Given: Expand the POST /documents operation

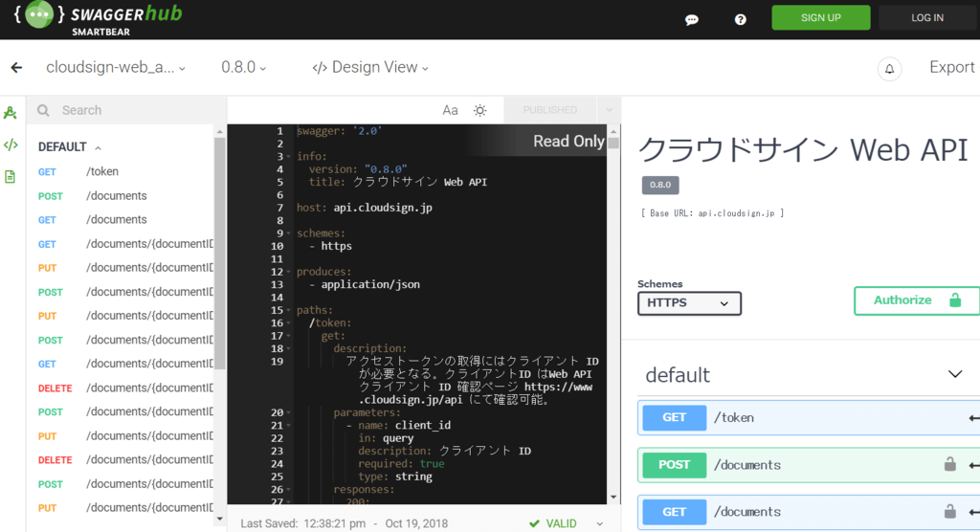Looking at the screenshot, I should (x=809, y=465).
